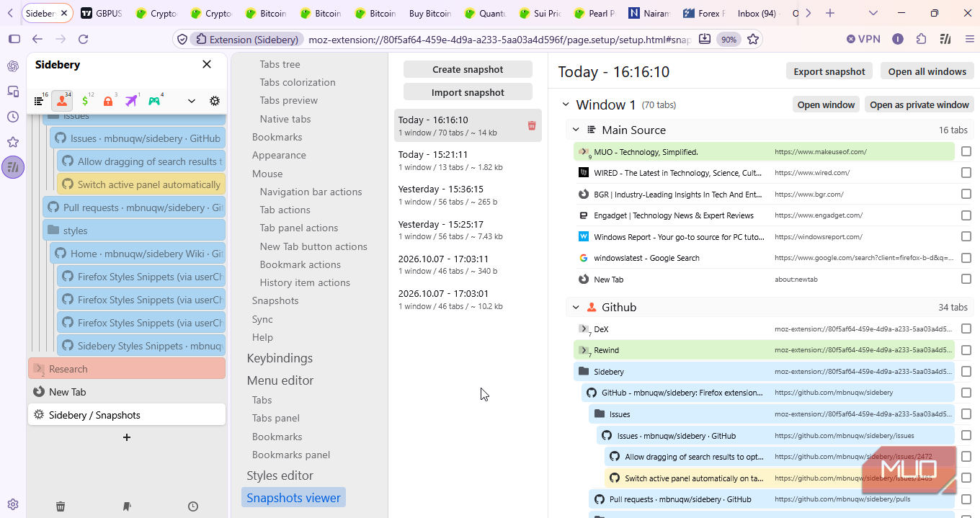Open the red padlock panel

(x=108, y=101)
